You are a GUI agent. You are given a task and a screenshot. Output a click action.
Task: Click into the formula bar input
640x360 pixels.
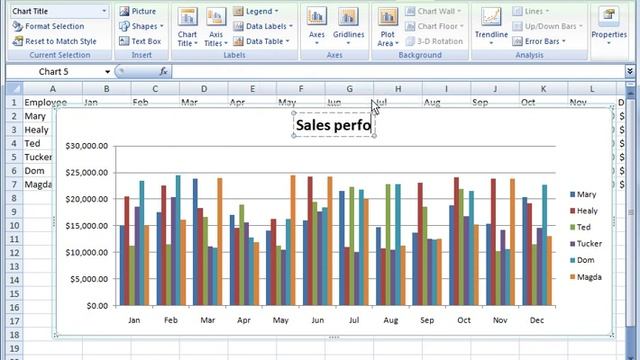pyautogui.click(x=398, y=71)
